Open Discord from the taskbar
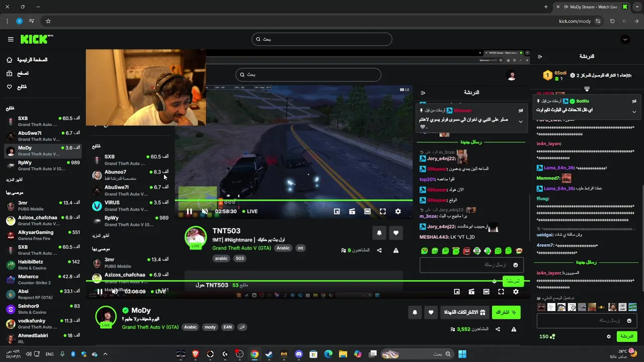Screen dimensions: 644x362 [299, 354]
